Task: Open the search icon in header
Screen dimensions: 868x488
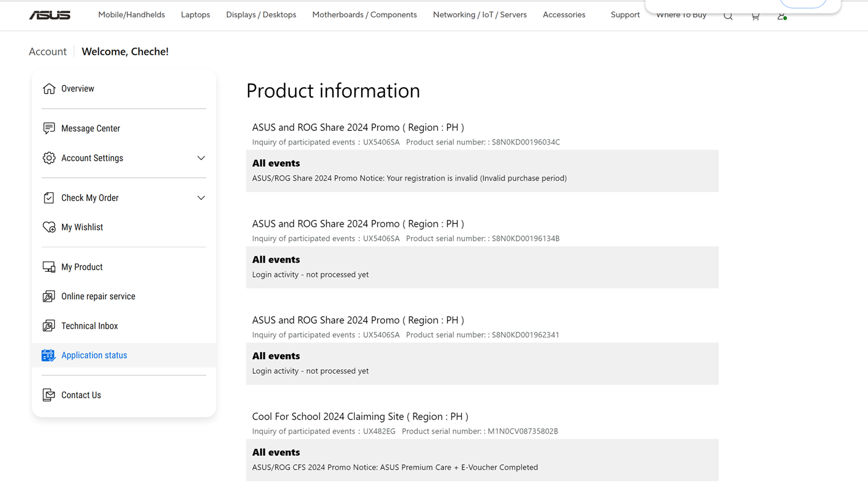Action: (x=728, y=16)
